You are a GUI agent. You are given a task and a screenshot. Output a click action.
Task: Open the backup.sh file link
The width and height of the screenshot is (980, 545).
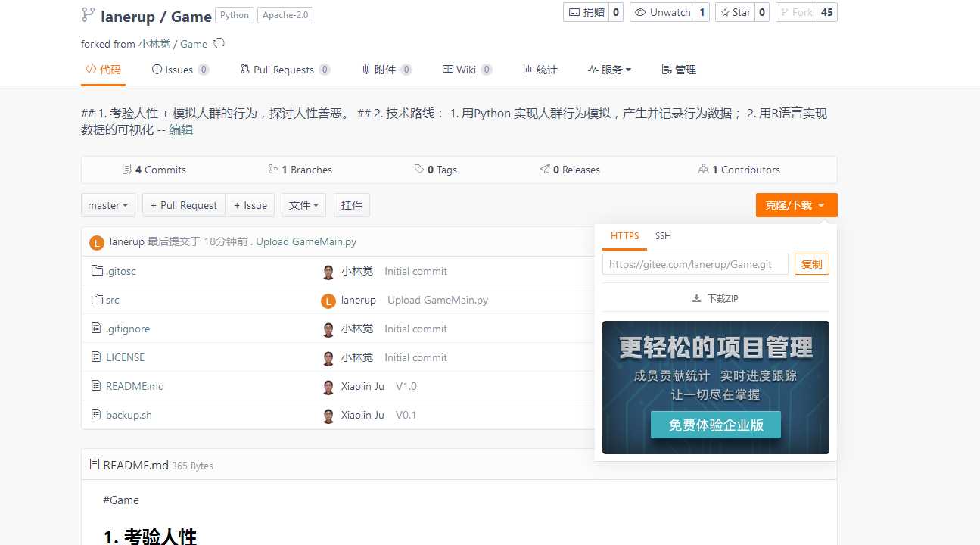point(129,415)
